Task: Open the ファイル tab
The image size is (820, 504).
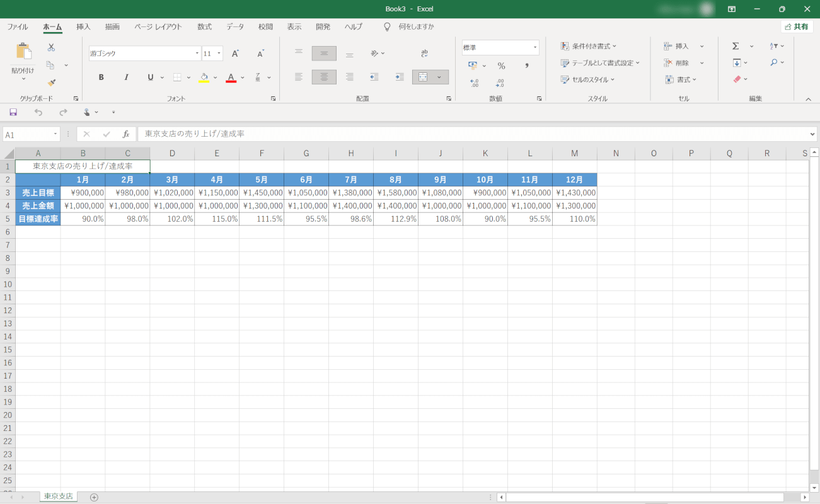Action: pos(17,27)
